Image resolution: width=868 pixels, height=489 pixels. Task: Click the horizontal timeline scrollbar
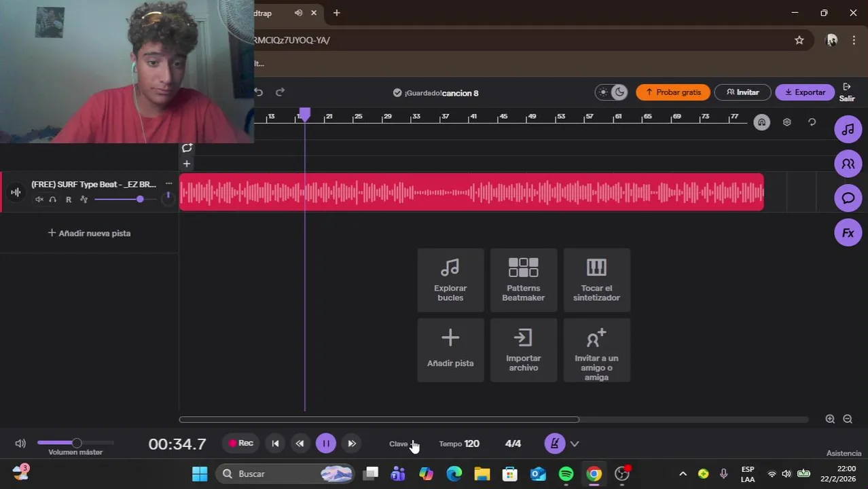point(379,420)
